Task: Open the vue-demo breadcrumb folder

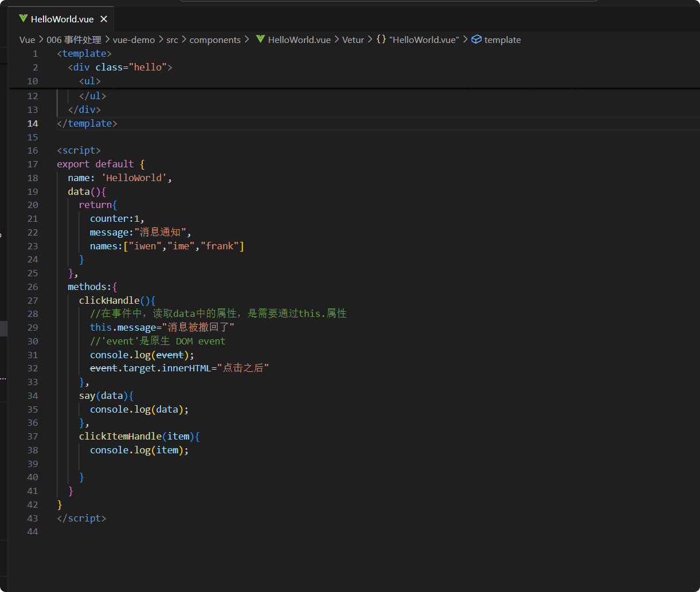Action: pyautogui.click(x=134, y=40)
